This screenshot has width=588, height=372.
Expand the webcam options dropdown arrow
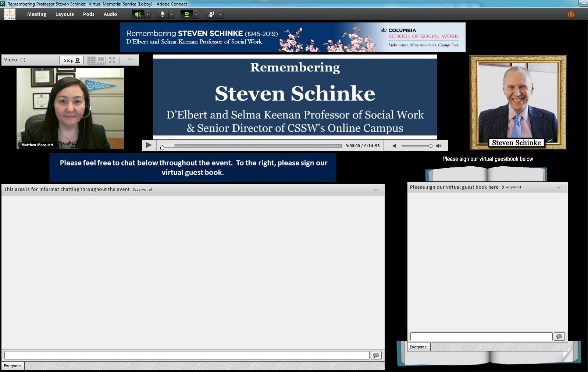[x=196, y=14]
